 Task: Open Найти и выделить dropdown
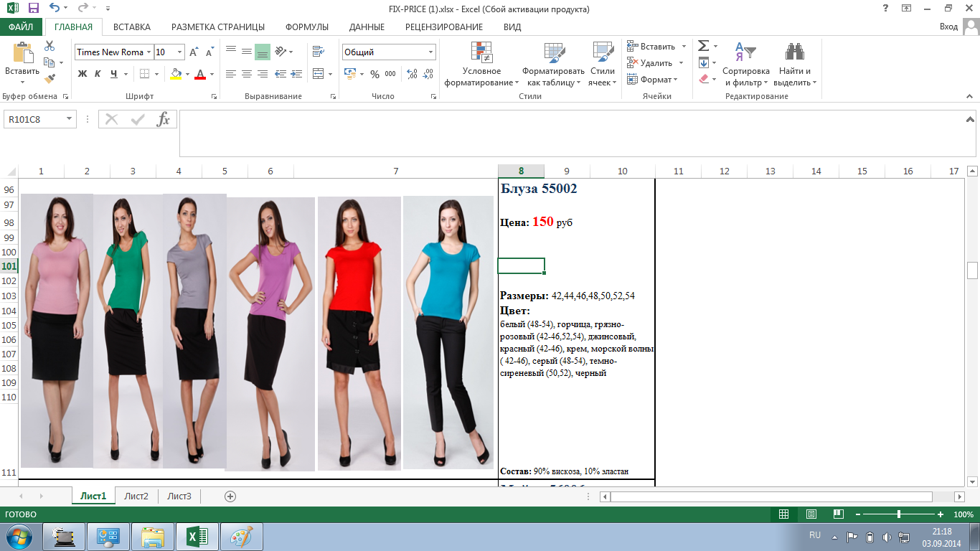[x=795, y=63]
